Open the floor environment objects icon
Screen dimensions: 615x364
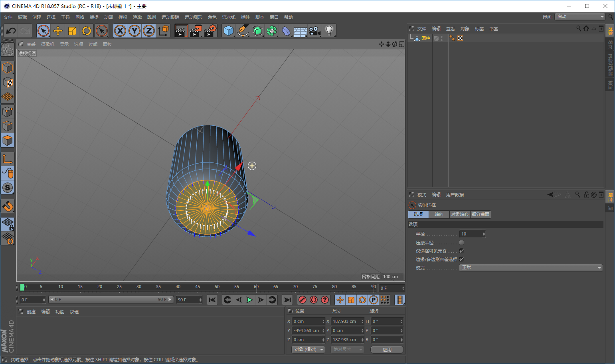[x=300, y=31]
